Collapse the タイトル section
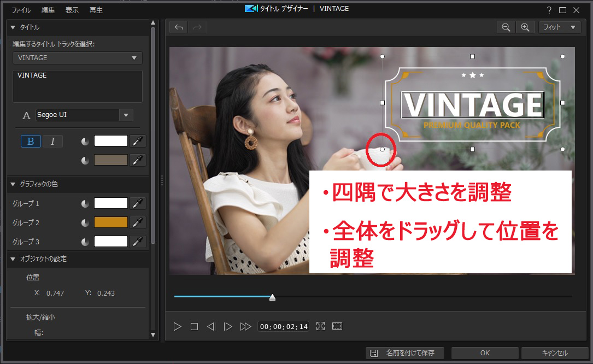Viewport: 593px width, 364px height. (x=13, y=27)
